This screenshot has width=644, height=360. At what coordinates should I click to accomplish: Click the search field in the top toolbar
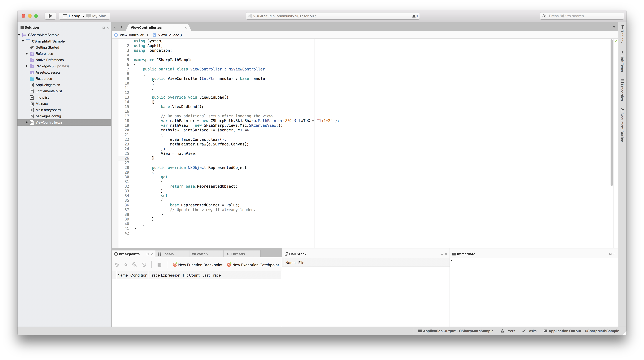tap(581, 16)
